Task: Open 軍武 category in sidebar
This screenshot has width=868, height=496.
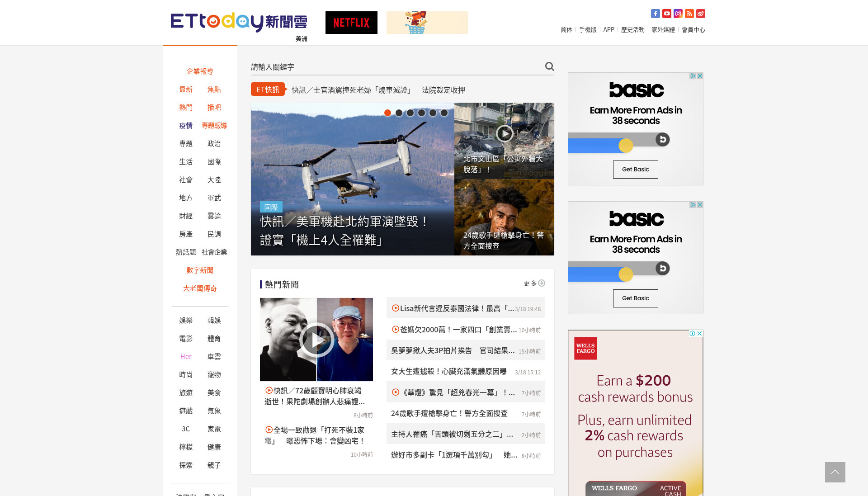Action: (214, 198)
